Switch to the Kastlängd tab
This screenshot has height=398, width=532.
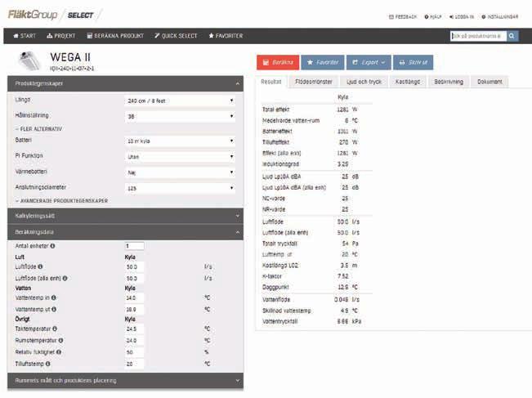point(408,82)
